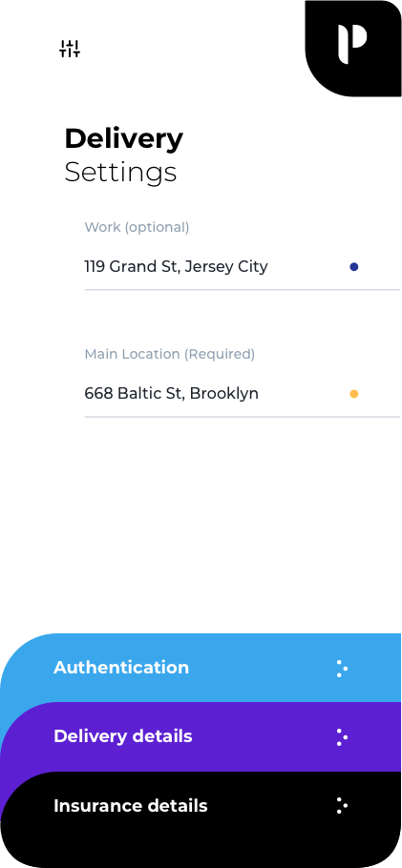Edit the 668 Baltic St main location field

[x=243, y=394]
